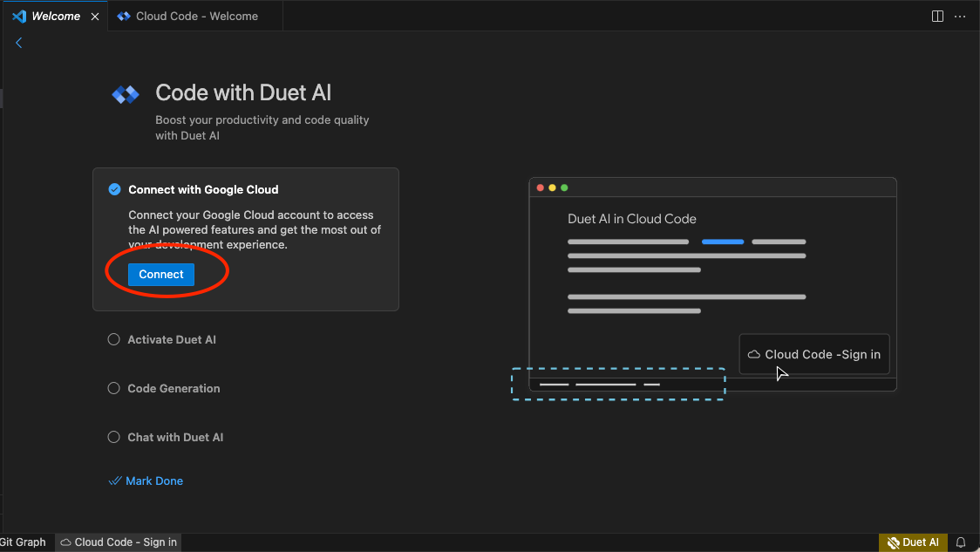
Task: Select the Code Generation radio circle
Action: click(113, 388)
